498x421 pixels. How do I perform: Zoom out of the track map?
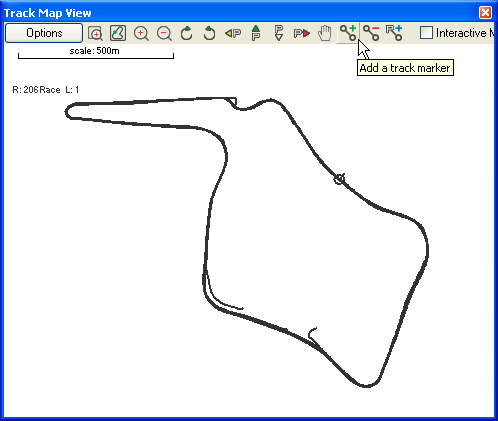[164, 33]
